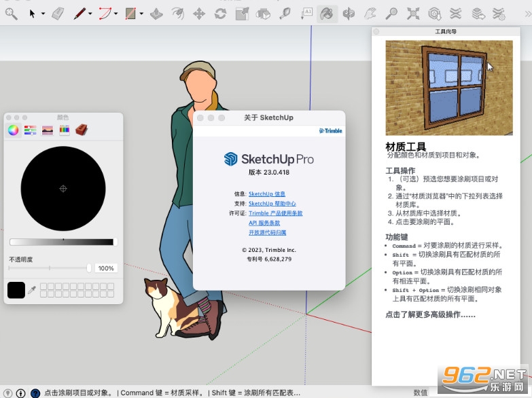532x398 pixels.
Task: Click the 材质工具 heading in Instructor
Action: coord(406,147)
